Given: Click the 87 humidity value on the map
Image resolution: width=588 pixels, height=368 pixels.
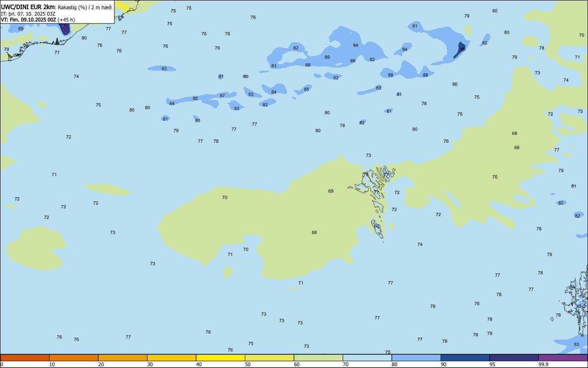Looking at the screenshot, I should pos(222,96).
